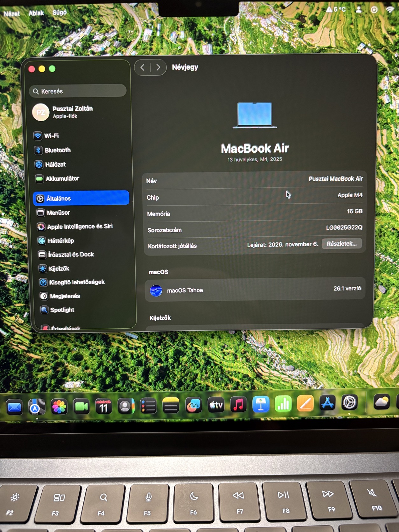This screenshot has width=399, height=532.
Task: Open FaceTime from the Dock
Action: click(x=81, y=406)
